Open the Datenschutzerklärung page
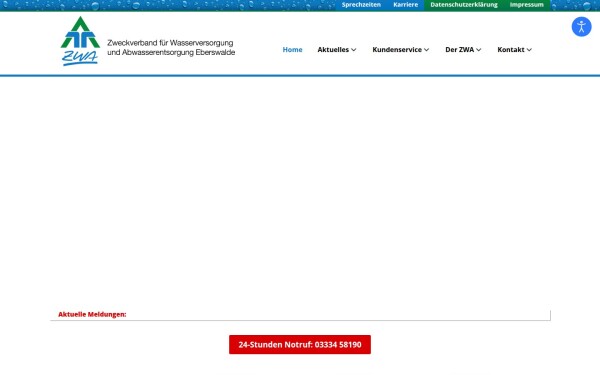Viewport: 600px width, 375px height. pyautogui.click(x=463, y=5)
